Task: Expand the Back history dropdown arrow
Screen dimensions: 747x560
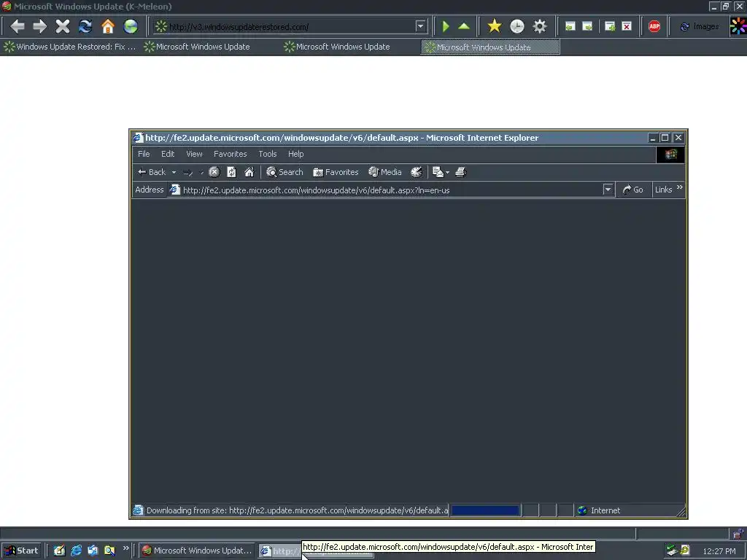Action: [x=174, y=172]
